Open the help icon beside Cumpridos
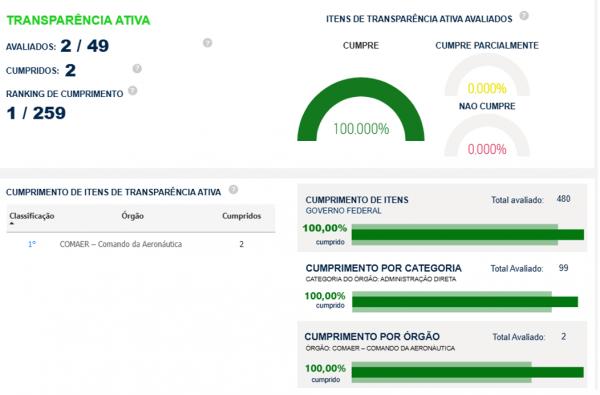Screen dimensions: 600x395 click(x=137, y=69)
